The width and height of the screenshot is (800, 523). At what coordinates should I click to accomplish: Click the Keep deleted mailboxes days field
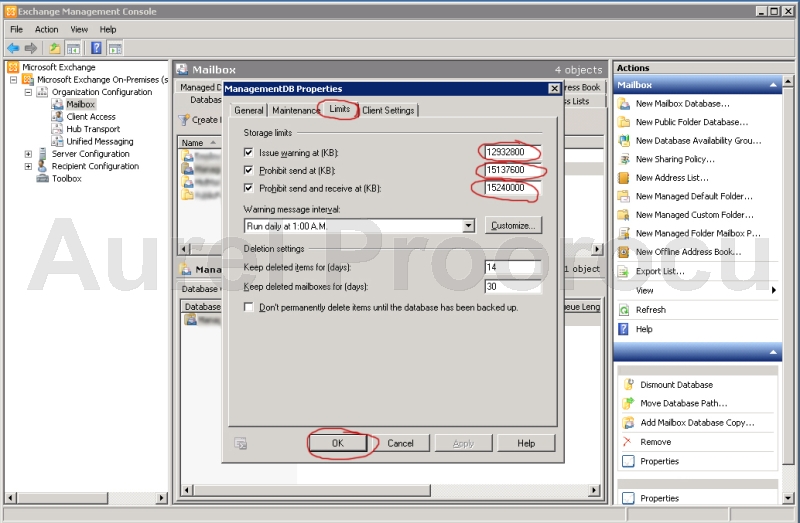click(x=513, y=286)
